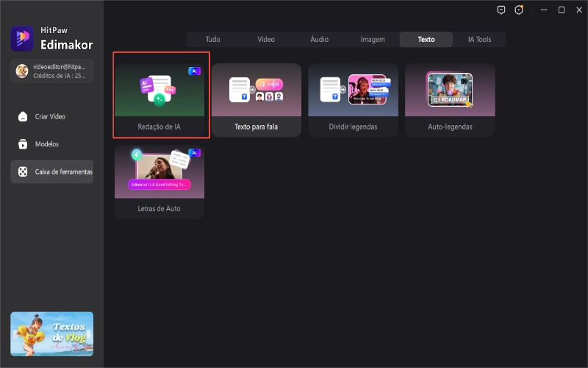The image size is (588, 368).
Task: Open the Áudio tab
Action: pyautogui.click(x=319, y=40)
